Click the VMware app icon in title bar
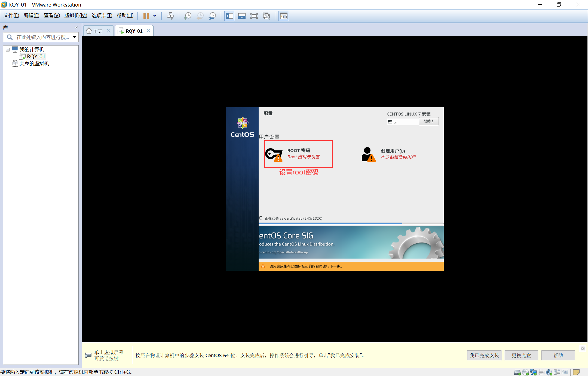Image resolution: width=588 pixels, height=376 pixels. coord(4,5)
